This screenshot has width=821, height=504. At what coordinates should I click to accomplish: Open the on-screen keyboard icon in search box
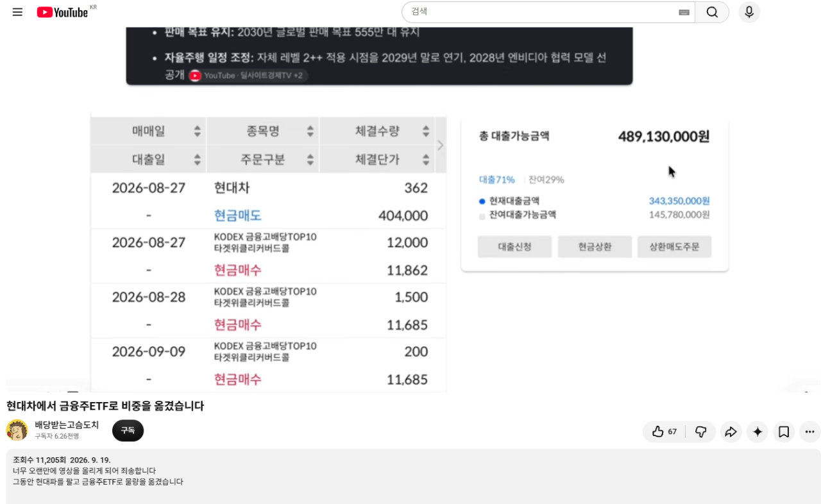click(x=684, y=12)
